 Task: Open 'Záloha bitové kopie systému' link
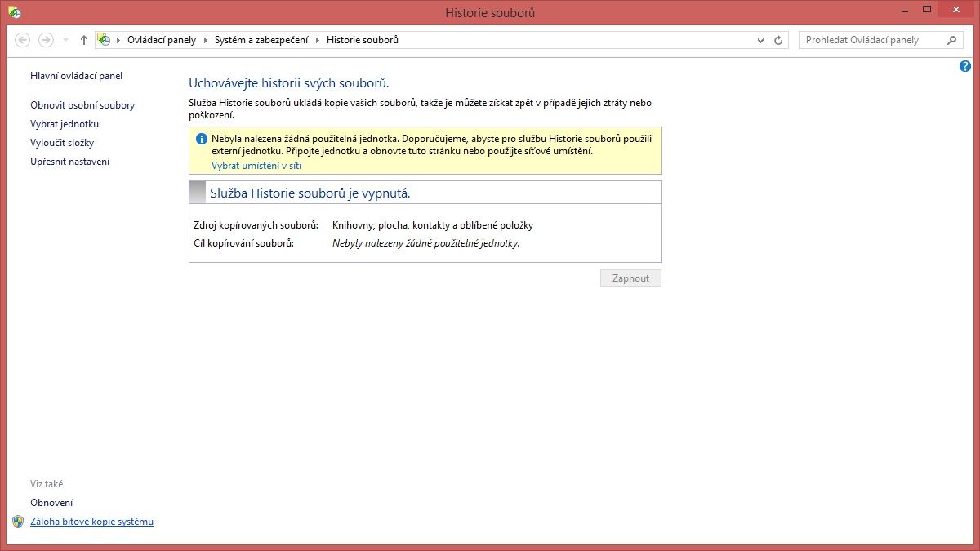click(91, 522)
